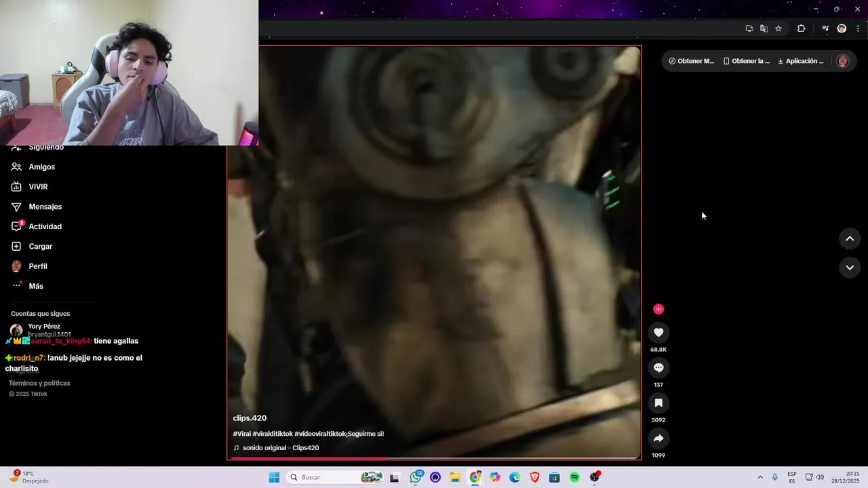The height and width of the screenshot is (488, 868).
Task: Open Mensajes in TikTok sidebar
Action: click(x=45, y=207)
